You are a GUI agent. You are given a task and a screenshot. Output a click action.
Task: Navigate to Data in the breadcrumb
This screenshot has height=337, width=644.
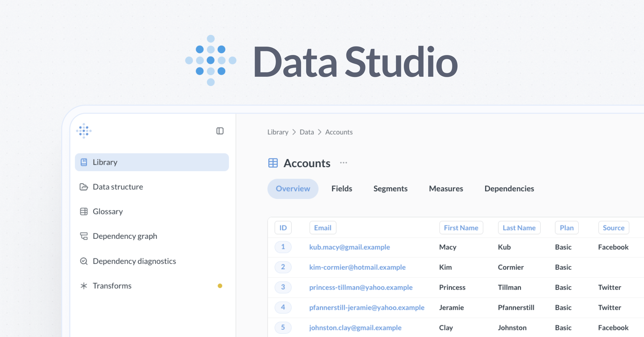(306, 132)
